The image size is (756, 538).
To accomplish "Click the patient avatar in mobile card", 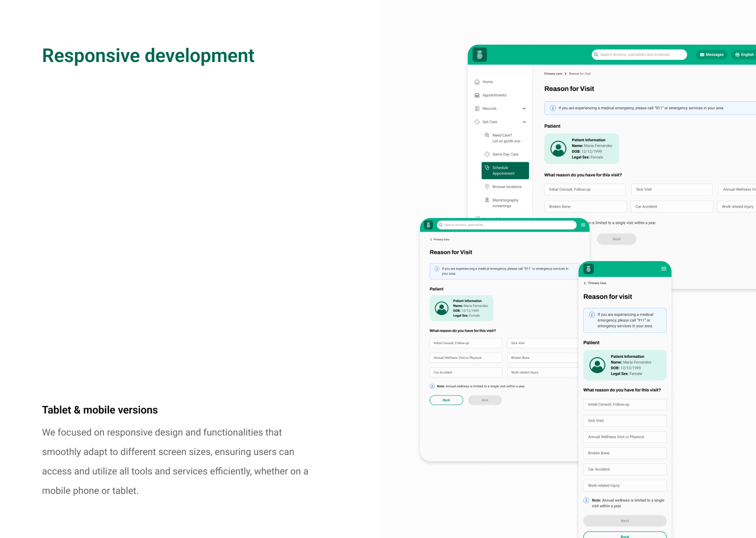I will click(597, 365).
